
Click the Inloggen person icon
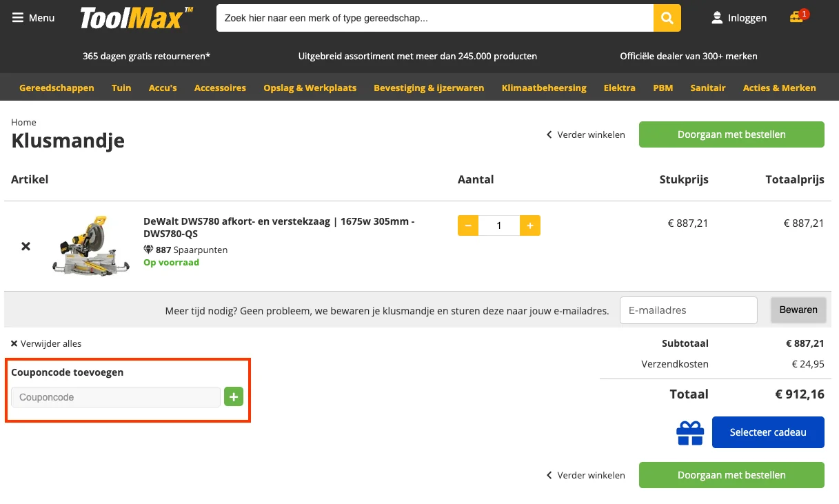coord(716,19)
